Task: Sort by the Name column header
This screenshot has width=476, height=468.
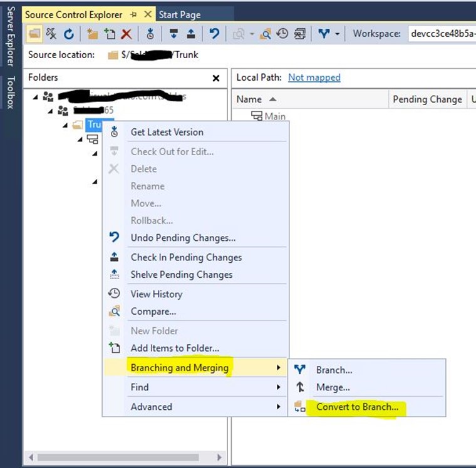Action: click(x=249, y=99)
